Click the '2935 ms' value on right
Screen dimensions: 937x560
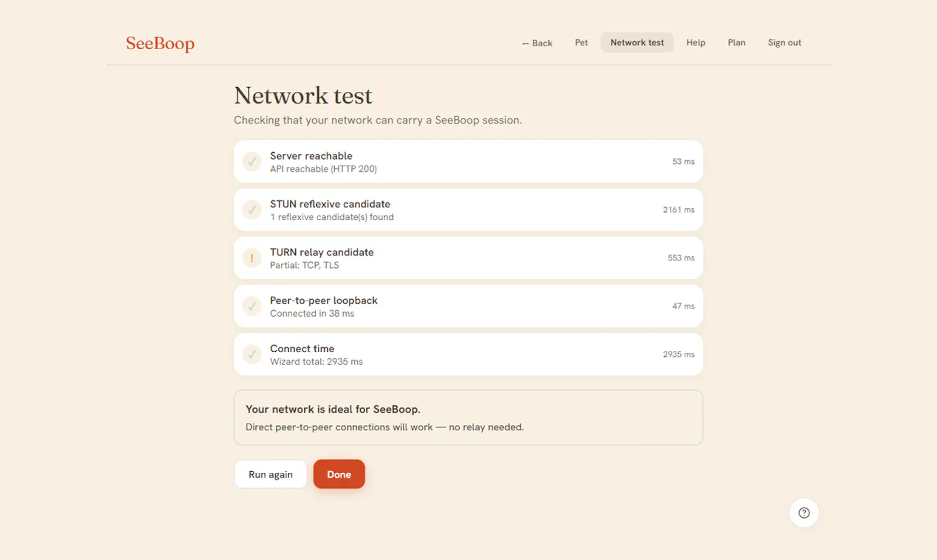[x=678, y=354]
